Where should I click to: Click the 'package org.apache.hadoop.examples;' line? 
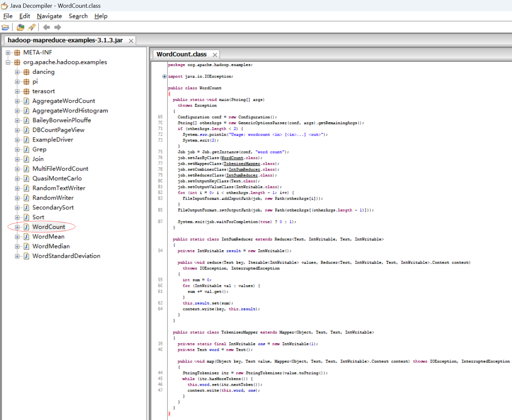coord(210,65)
